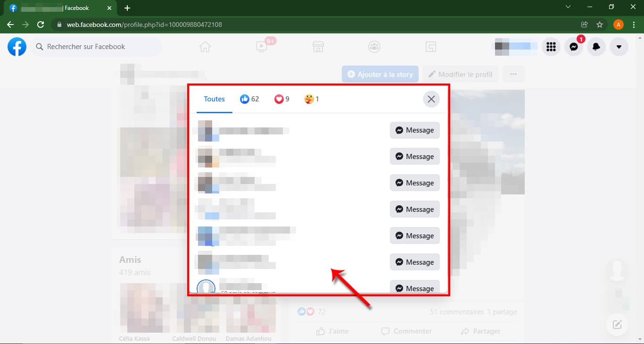644x344 pixels.
Task: Expand the account dropdown arrow
Action: (x=619, y=47)
